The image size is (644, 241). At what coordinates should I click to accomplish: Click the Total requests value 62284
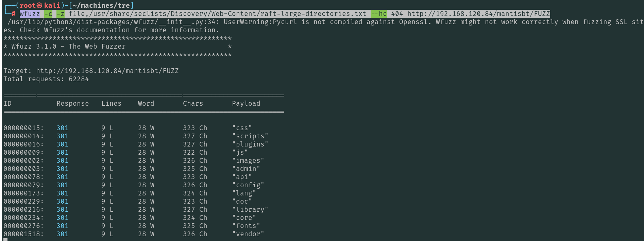click(79, 79)
